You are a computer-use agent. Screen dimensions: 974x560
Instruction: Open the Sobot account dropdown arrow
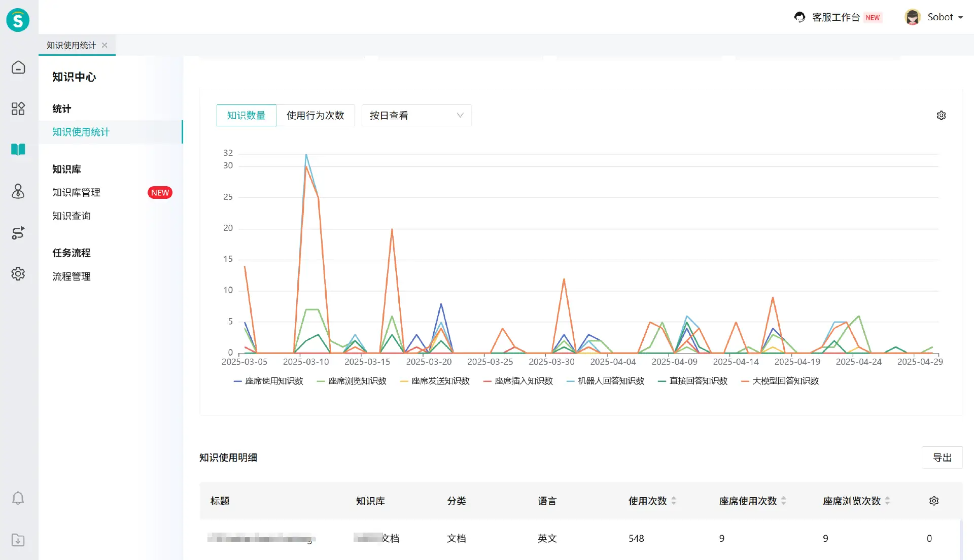tap(961, 17)
